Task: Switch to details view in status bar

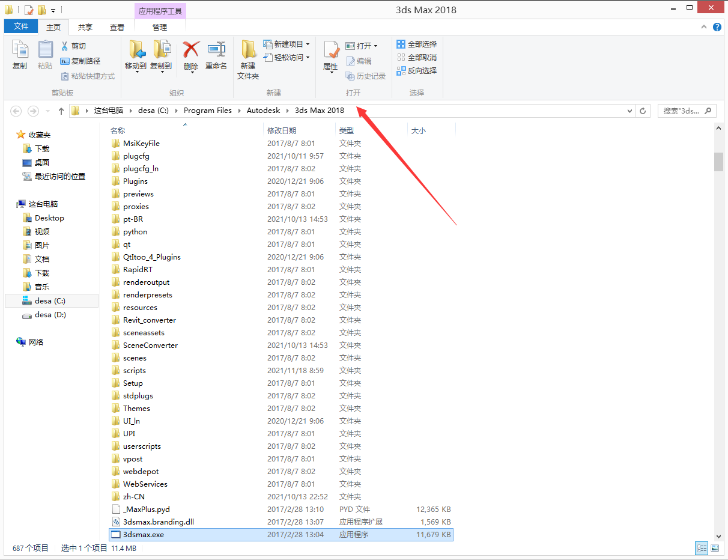Action: coord(702,548)
